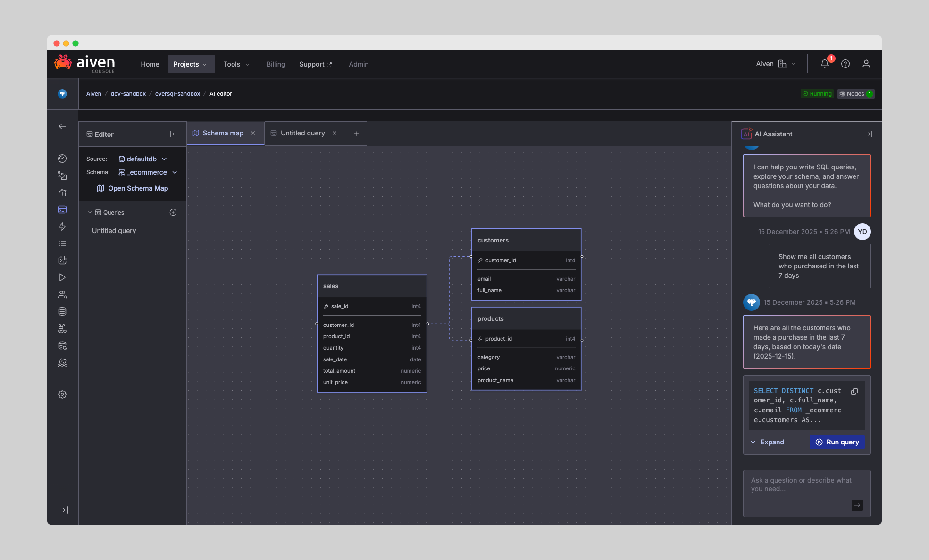Image resolution: width=929 pixels, height=560 pixels.
Task: Expand the SQL code snippet
Action: tap(768, 442)
